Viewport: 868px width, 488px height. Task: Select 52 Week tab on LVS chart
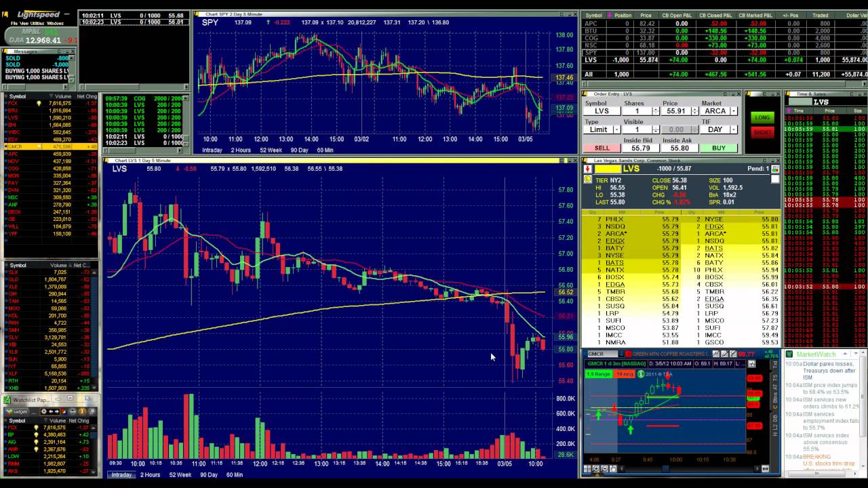180,474
